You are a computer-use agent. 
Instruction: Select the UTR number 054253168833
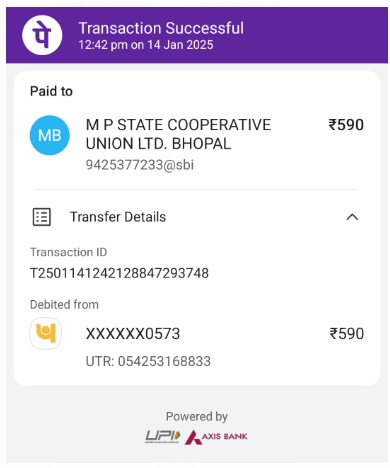pos(148,361)
